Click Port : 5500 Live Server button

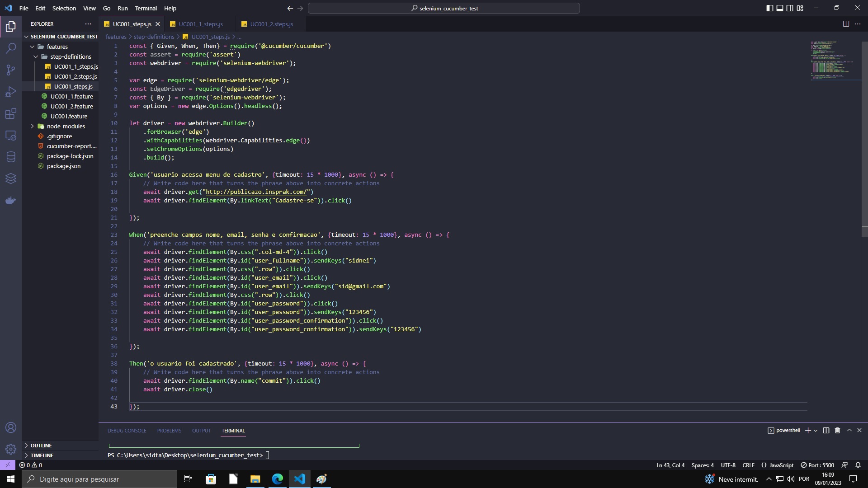click(817, 465)
